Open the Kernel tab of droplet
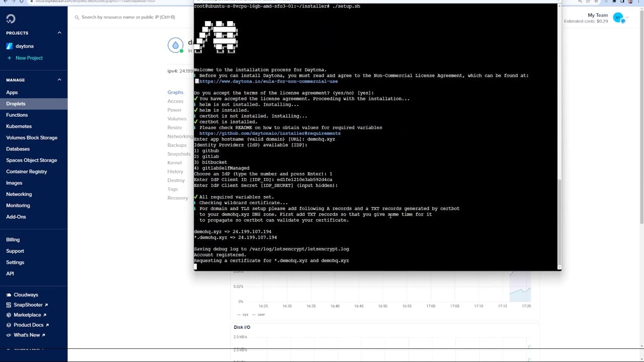Viewport: 644px width, 362px height. coord(175,163)
